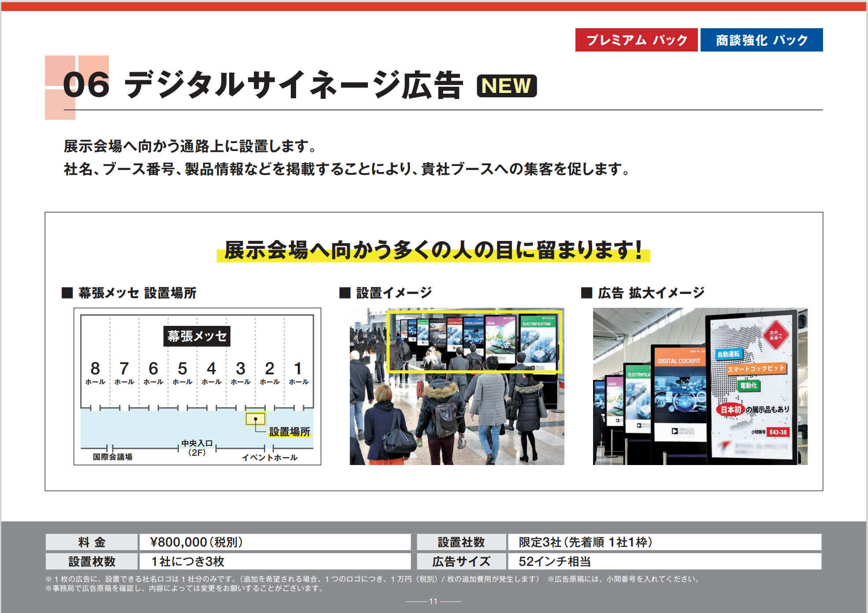Click the 中央入口 (2F) map label
This screenshot has height=613, width=868.
pyautogui.click(x=197, y=448)
